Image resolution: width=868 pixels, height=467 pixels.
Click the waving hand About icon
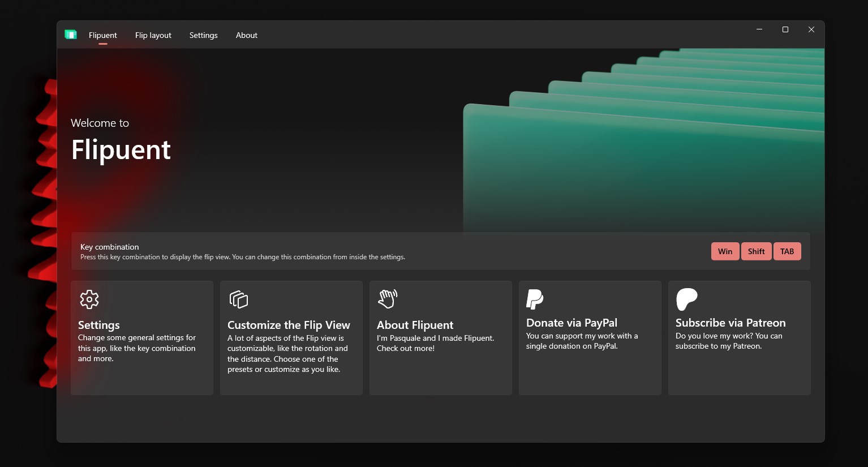[x=388, y=299]
